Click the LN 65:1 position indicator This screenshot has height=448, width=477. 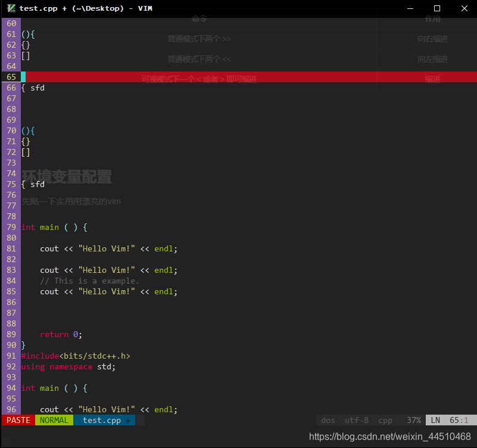point(451,421)
